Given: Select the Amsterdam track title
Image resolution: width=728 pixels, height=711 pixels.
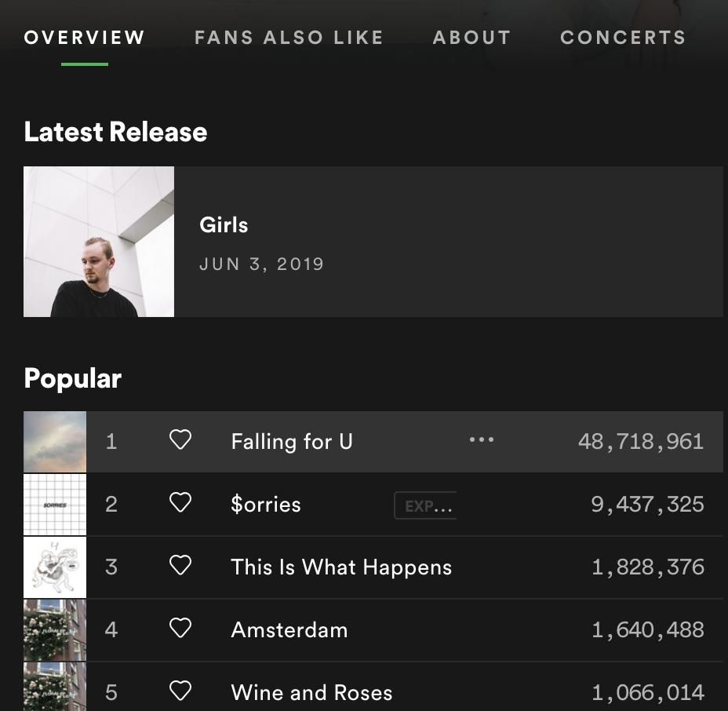Looking at the screenshot, I should pos(289,630).
